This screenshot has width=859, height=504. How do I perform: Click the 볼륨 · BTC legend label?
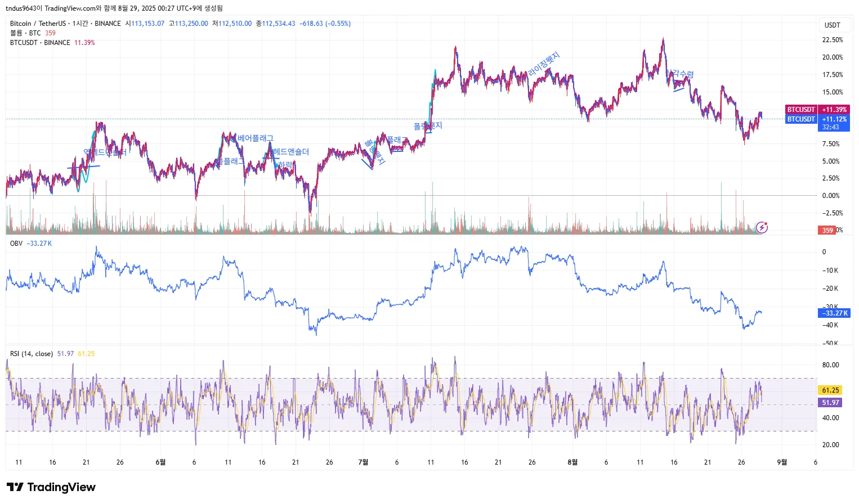click(x=25, y=33)
